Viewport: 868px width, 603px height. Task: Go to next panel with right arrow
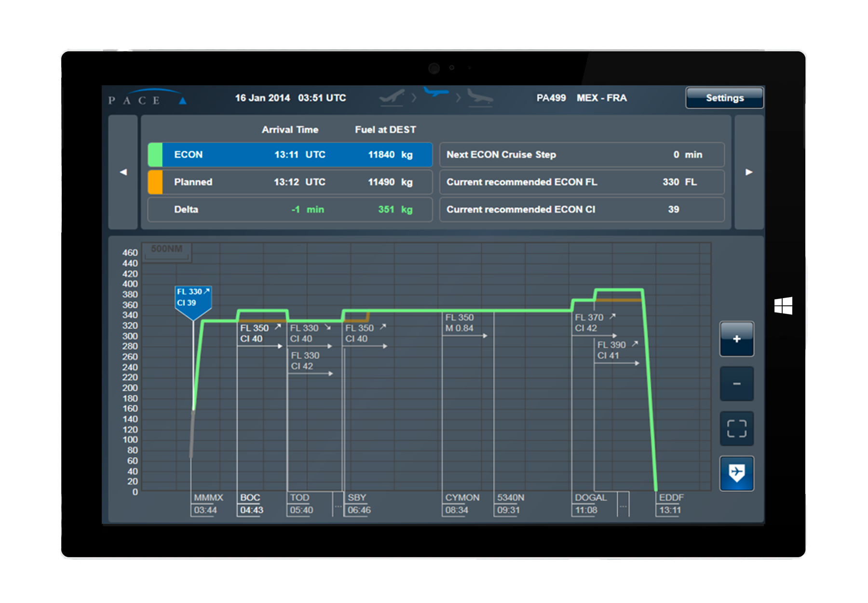click(x=749, y=172)
